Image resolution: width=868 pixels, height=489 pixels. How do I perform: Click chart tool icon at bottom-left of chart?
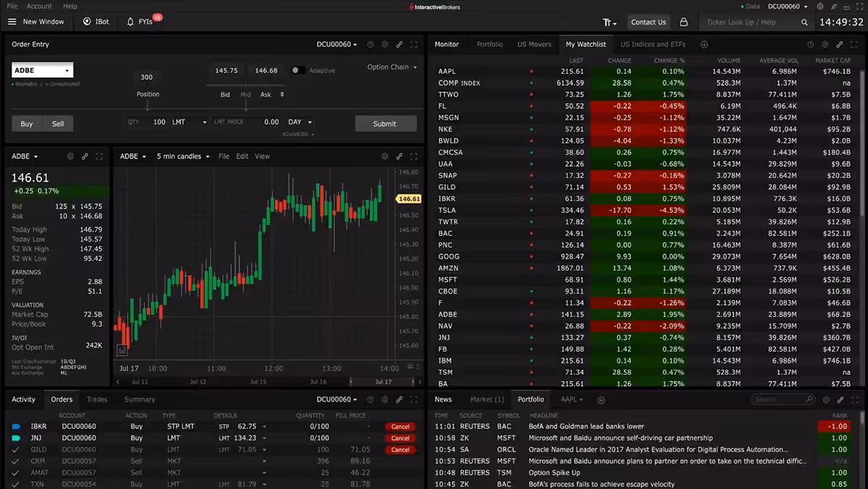pos(122,350)
